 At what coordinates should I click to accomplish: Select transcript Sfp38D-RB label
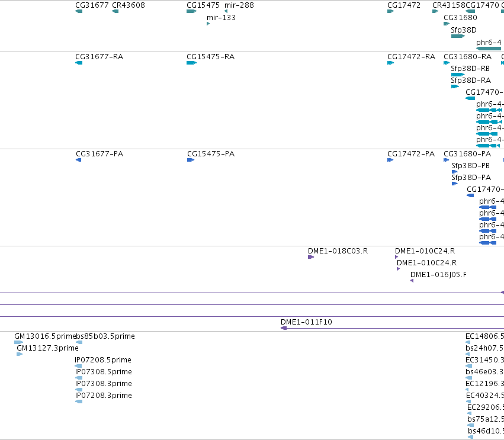click(470, 69)
